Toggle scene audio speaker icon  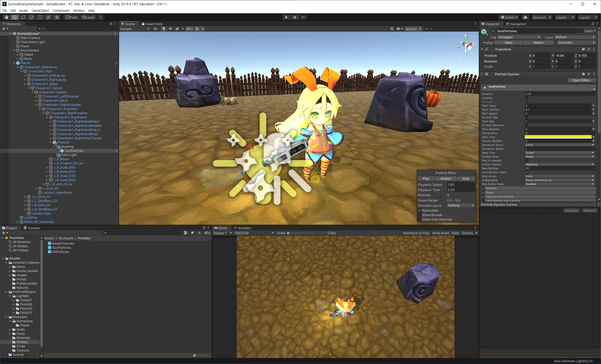pyautogui.click(x=171, y=29)
